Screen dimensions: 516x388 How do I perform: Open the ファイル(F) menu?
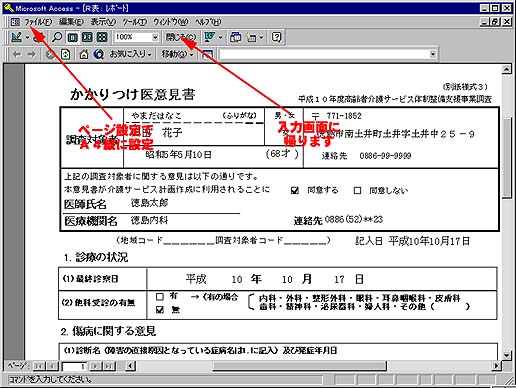38,22
